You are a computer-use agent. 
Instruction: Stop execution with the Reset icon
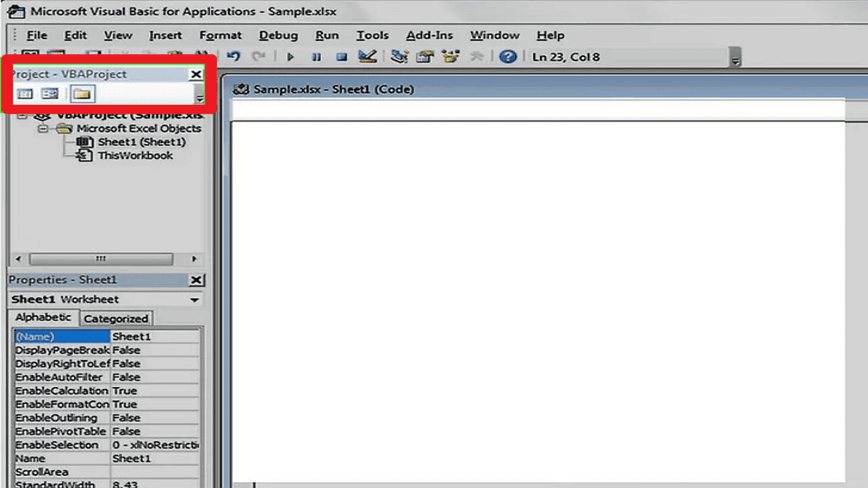pos(342,57)
